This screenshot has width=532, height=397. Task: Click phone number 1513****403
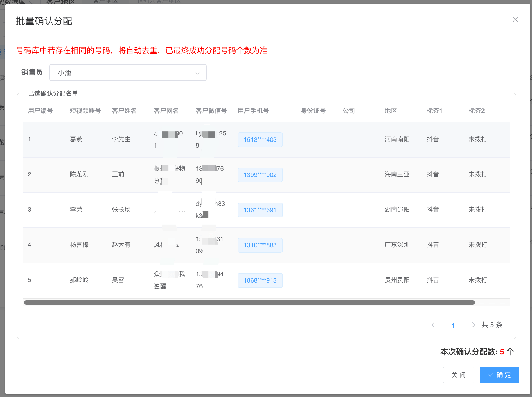(260, 140)
